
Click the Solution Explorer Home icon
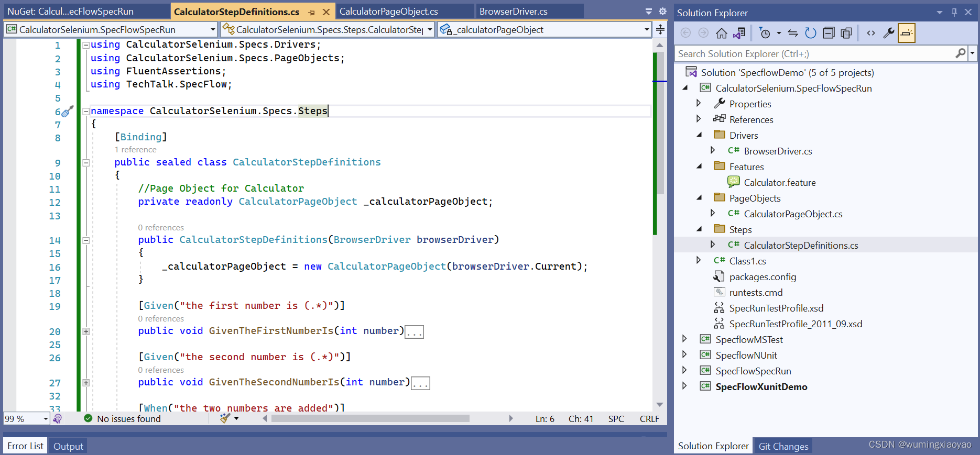tap(722, 34)
